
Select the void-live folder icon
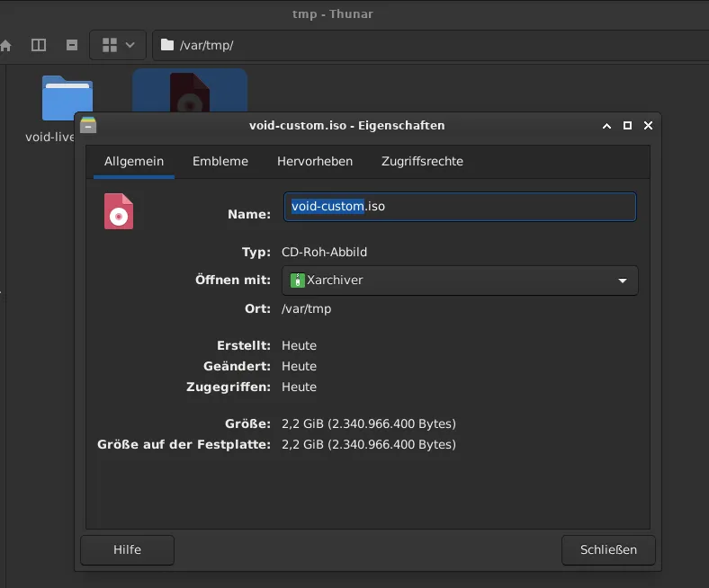[67, 96]
